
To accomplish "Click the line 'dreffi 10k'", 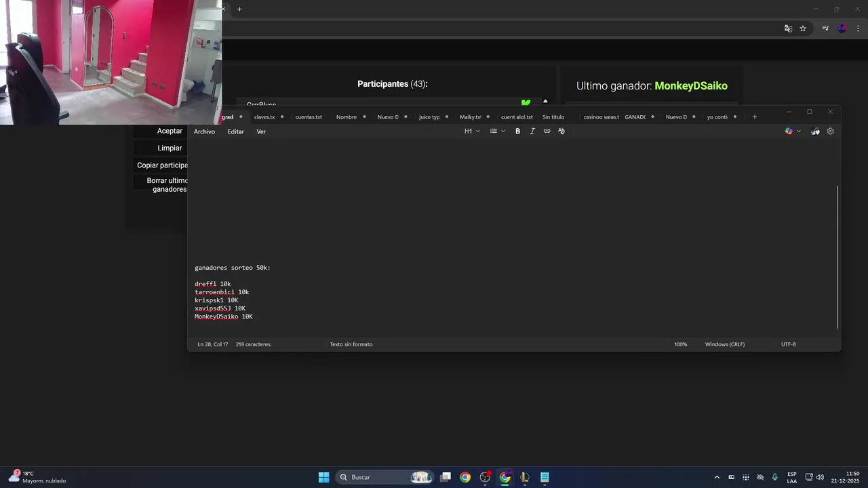I will (213, 284).
